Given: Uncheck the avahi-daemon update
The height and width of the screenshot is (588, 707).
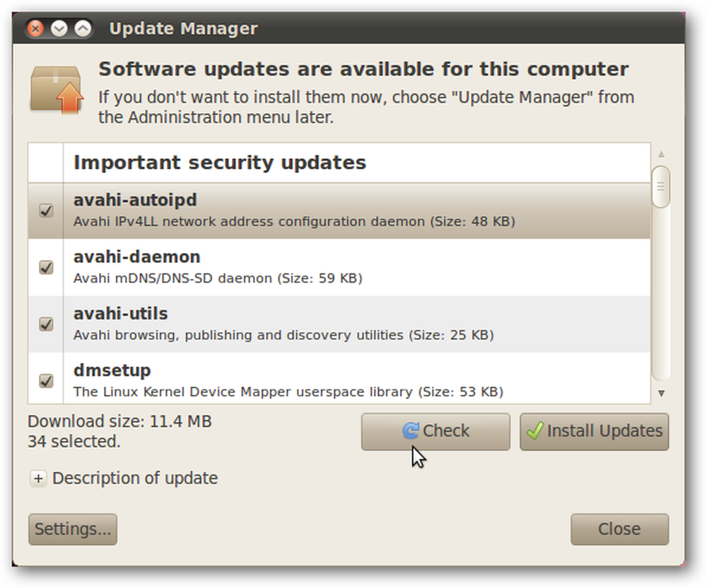Looking at the screenshot, I should (x=46, y=267).
